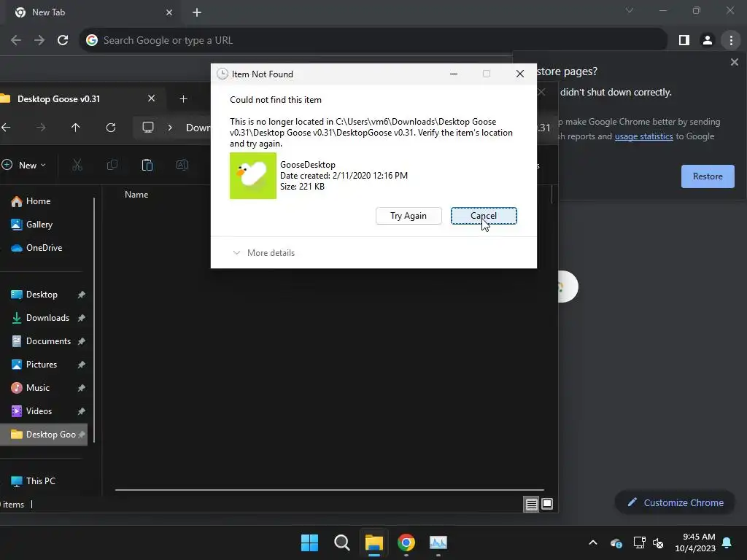This screenshot has height=560, width=747.
Task: Refresh the File Explorer view
Action: (x=111, y=127)
